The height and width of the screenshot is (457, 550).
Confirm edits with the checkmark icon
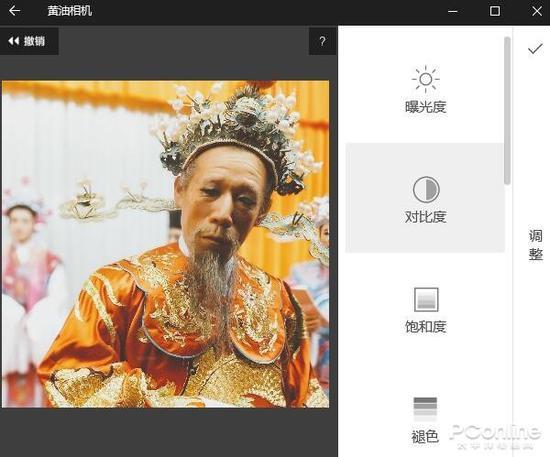[535, 49]
